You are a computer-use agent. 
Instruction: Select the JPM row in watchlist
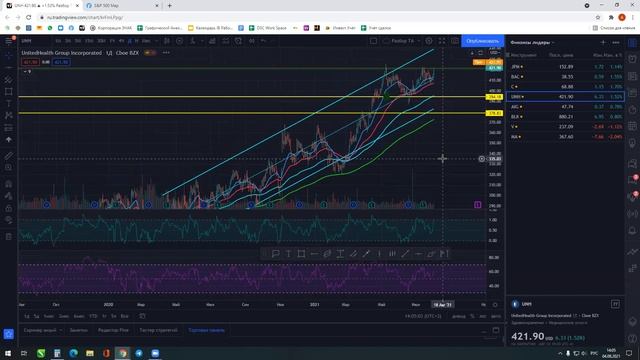point(565,67)
